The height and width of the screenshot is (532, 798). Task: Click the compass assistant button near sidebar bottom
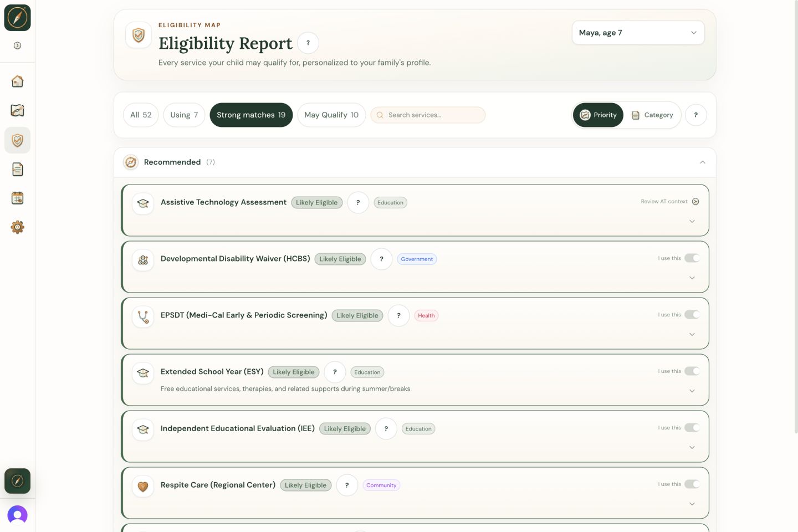coord(17,480)
